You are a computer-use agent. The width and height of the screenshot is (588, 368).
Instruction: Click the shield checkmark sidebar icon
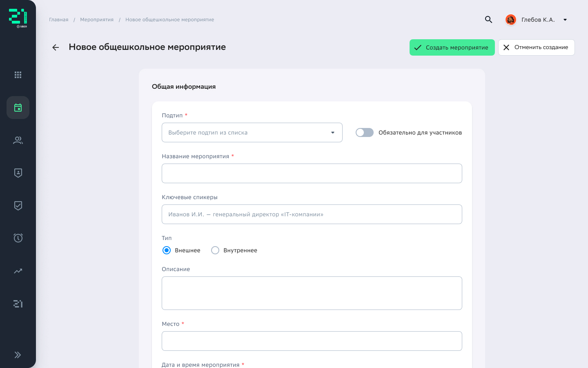click(x=18, y=206)
